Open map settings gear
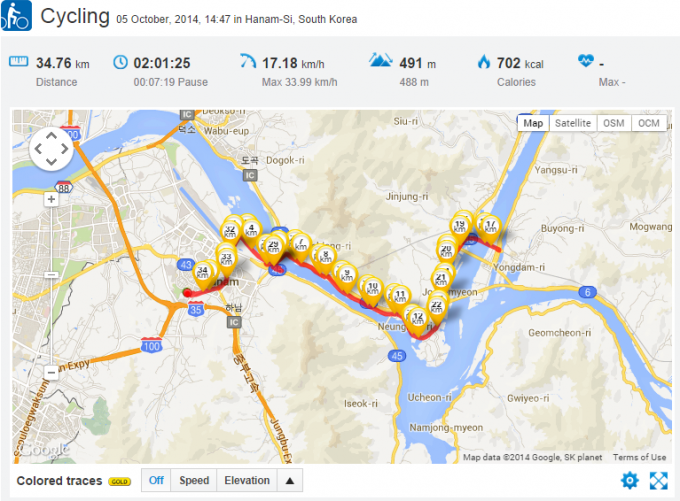 pos(629,481)
